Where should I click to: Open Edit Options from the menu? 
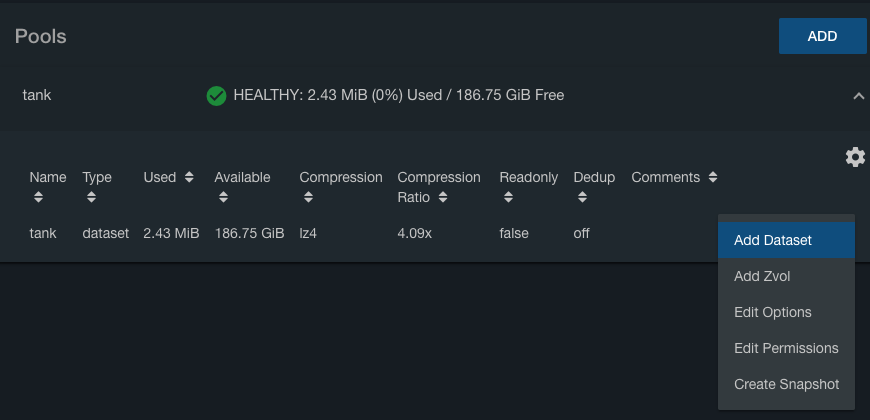[772, 312]
